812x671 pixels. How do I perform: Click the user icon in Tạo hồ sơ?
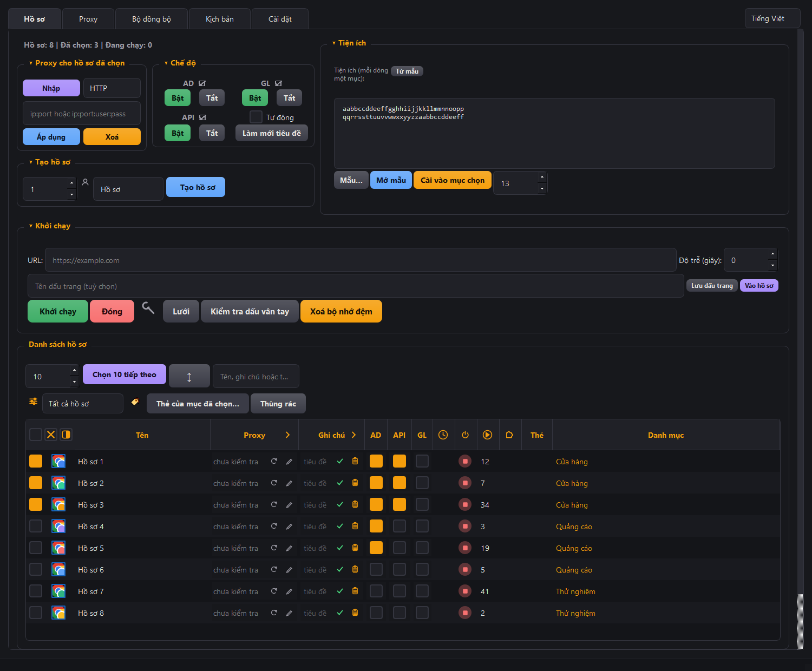(x=85, y=182)
